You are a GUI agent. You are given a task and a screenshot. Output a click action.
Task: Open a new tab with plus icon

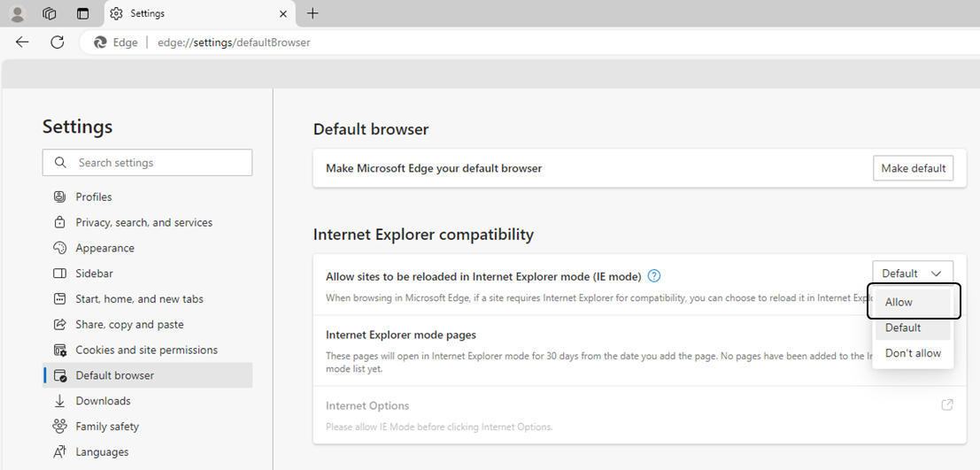pyautogui.click(x=313, y=13)
